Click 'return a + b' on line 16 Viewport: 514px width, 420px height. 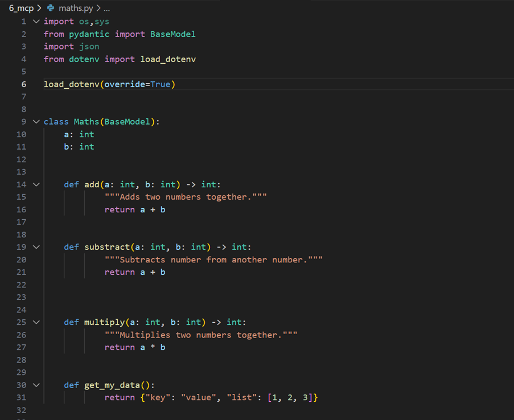click(135, 210)
